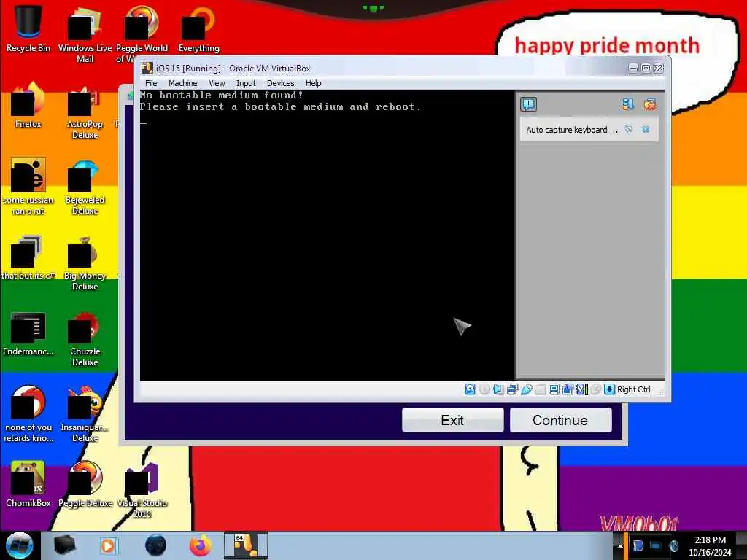Select the that but its c# desktop icon

point(28,257)
